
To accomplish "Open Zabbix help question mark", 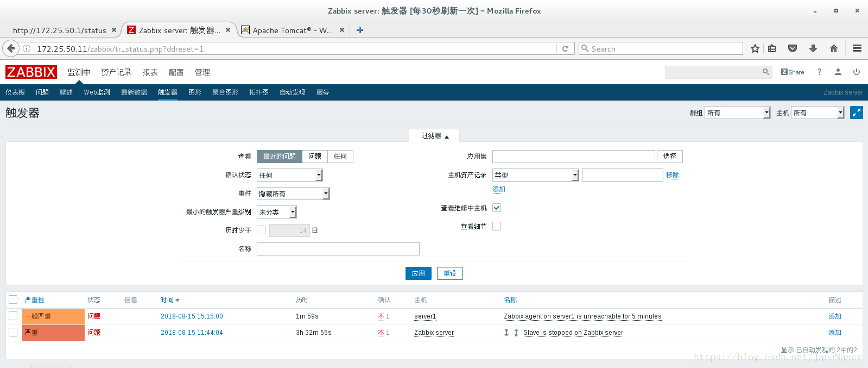I will [x=820, y=72].
